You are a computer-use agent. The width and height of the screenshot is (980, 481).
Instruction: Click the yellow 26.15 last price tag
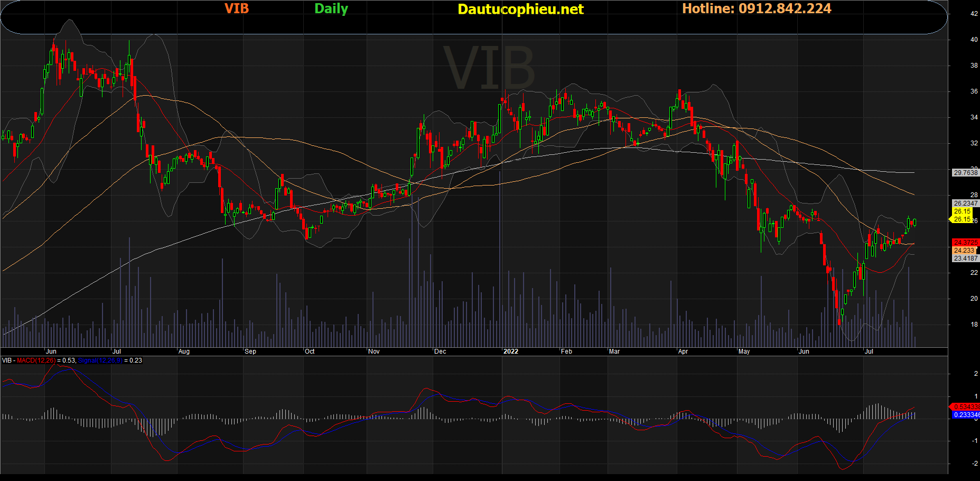pos(962,211)
